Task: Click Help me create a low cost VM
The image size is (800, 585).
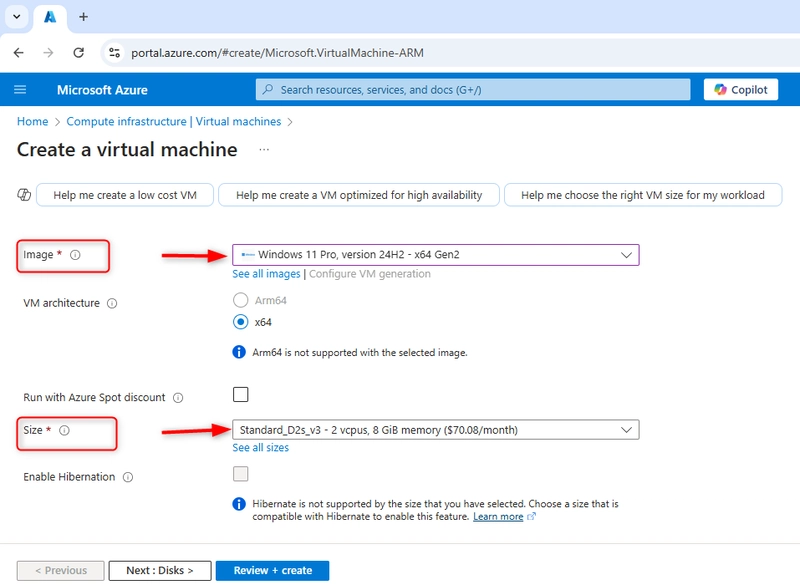Action: point(125,195)
